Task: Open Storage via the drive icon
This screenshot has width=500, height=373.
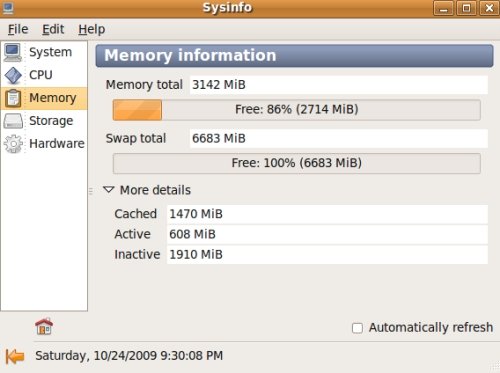Action: pyautogui.click(x=13, y=121)
